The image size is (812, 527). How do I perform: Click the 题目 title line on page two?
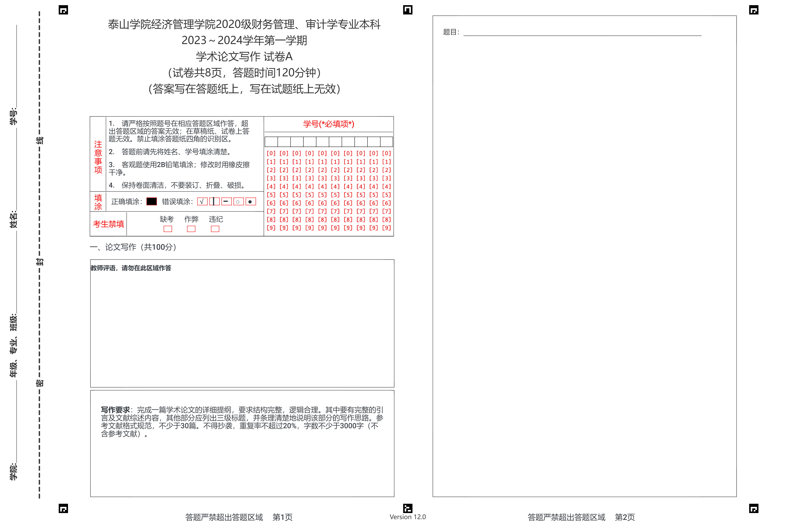tap(582, 33)
